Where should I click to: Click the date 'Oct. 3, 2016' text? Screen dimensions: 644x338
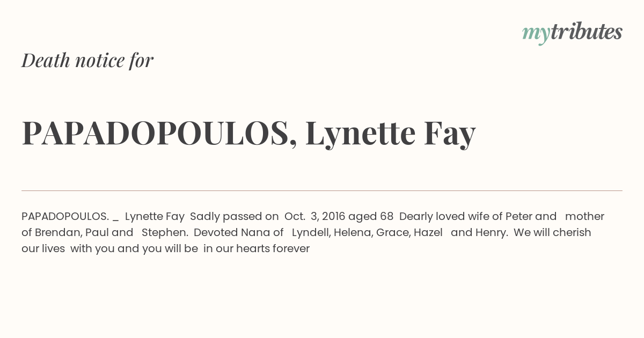314,216
